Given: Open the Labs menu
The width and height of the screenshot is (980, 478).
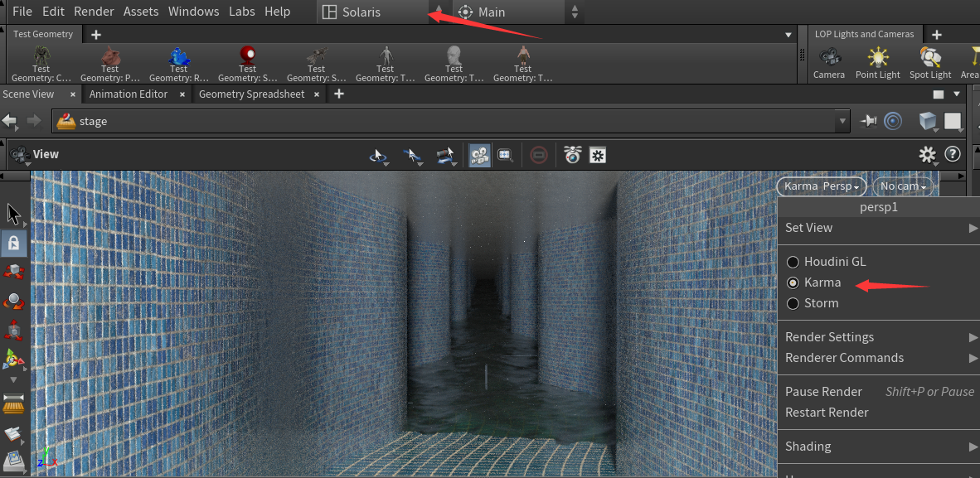Looking at the screenshot, I should click(242, 11).
